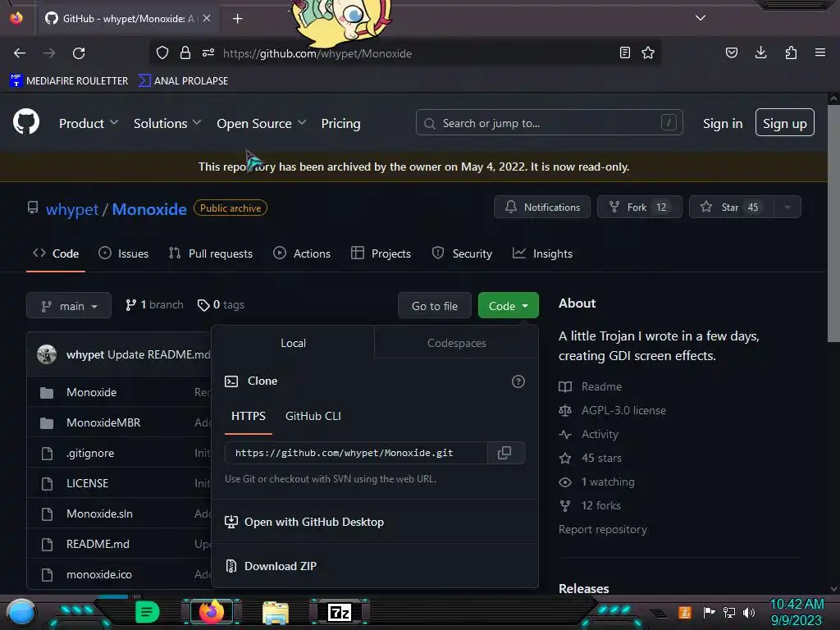The height and width of the screenshot is (630, 840).
Task: Expand the Product menu
Action: pos(89,124)
